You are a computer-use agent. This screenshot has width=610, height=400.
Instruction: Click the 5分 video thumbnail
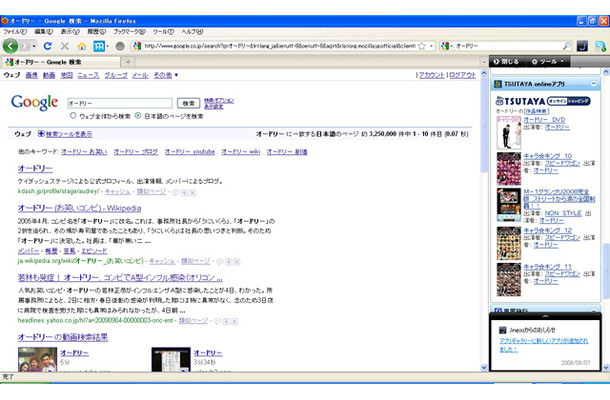37,359
